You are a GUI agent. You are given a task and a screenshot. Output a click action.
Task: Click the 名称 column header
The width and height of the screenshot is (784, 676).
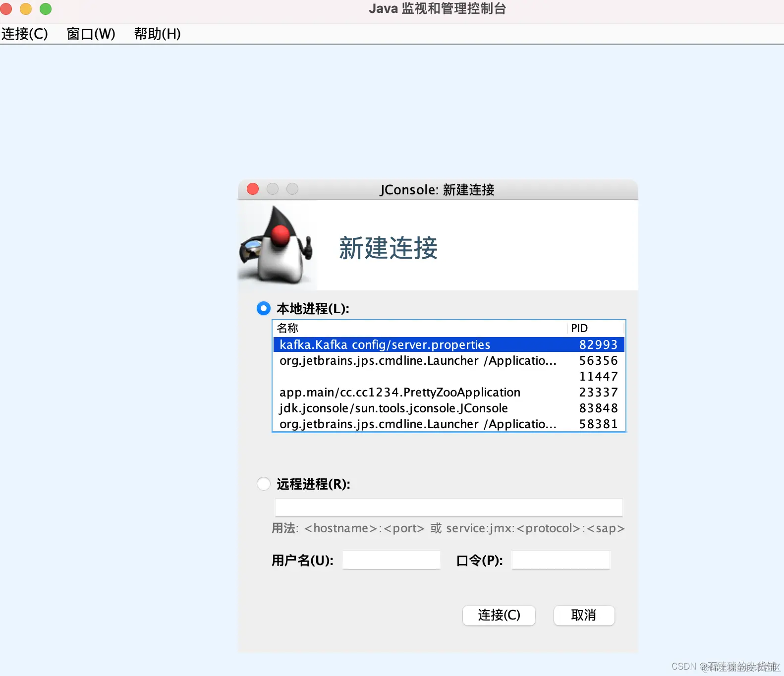click(x=420, y=328)
